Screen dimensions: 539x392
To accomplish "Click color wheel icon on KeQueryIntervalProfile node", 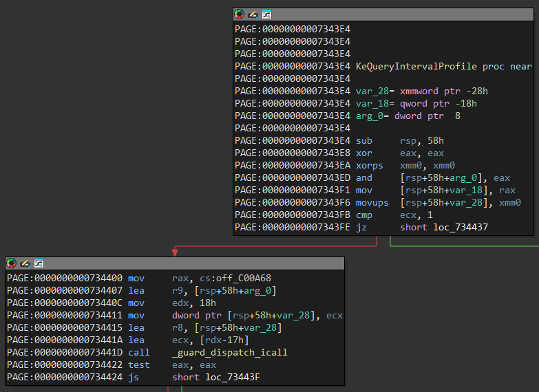I will click(x=240, y=14).
